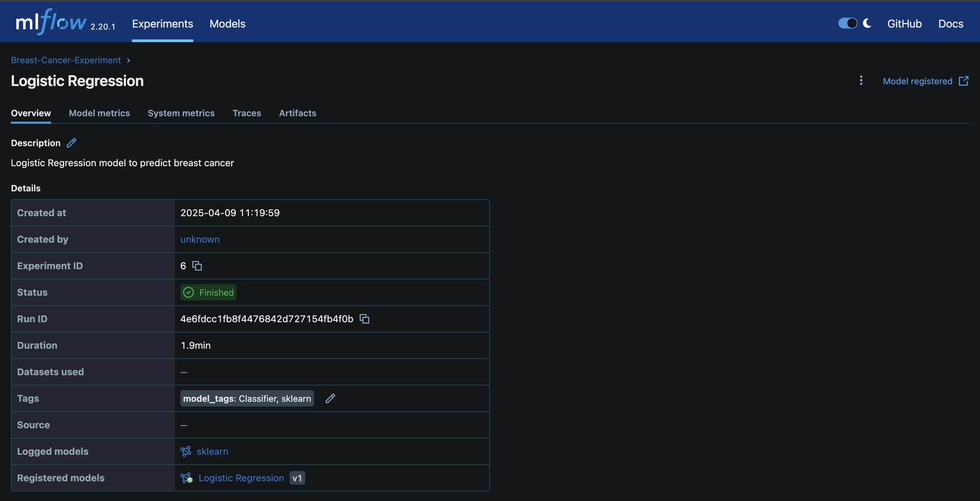980x501 pixels.
Task: Edit the description with pencil icon
Action: tap(71, 143)
